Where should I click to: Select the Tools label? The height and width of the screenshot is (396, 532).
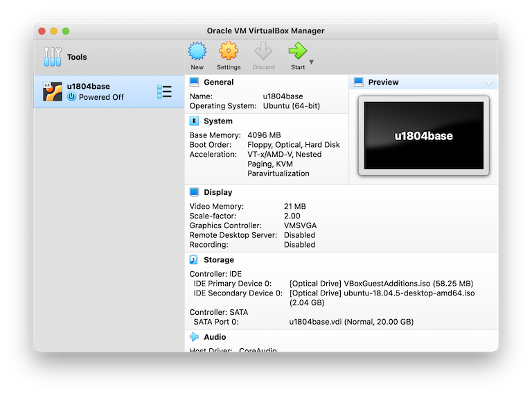77,57
